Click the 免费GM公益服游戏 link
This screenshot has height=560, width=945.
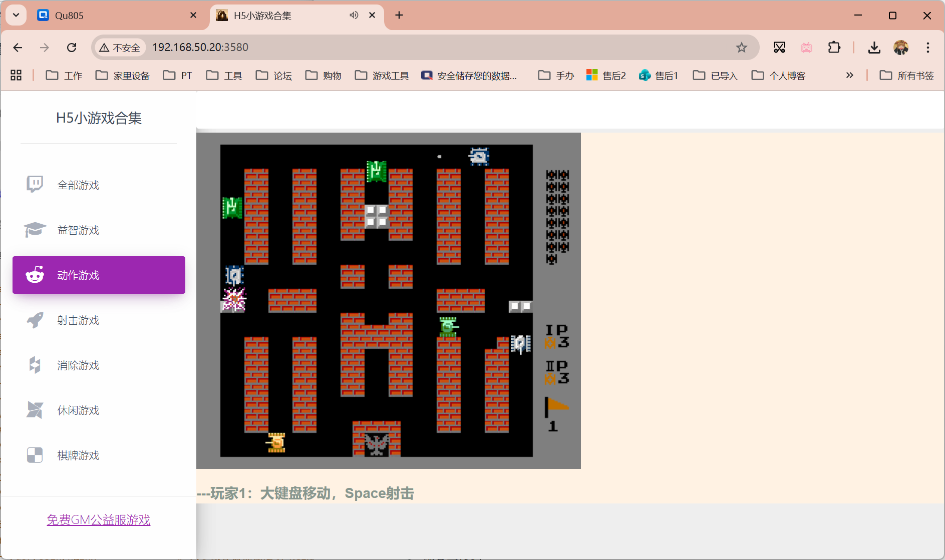click(x=98, y=519)
